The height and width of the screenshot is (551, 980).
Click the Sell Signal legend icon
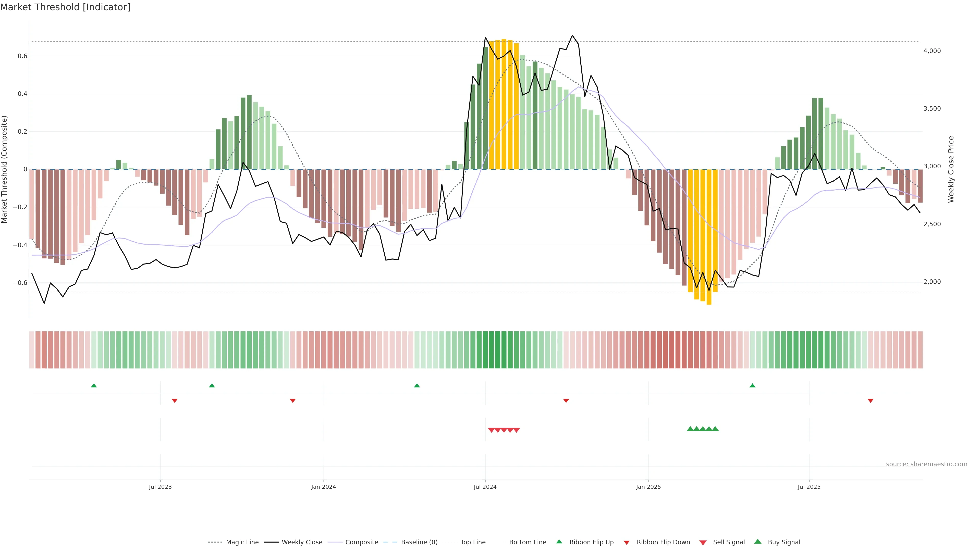(703, 542)
